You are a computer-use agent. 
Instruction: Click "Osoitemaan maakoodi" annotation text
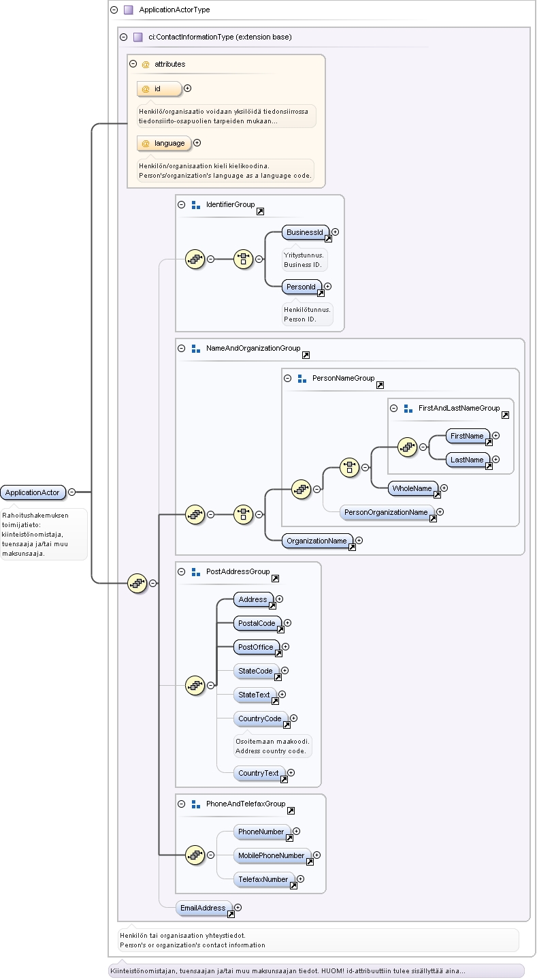(272, 741)
